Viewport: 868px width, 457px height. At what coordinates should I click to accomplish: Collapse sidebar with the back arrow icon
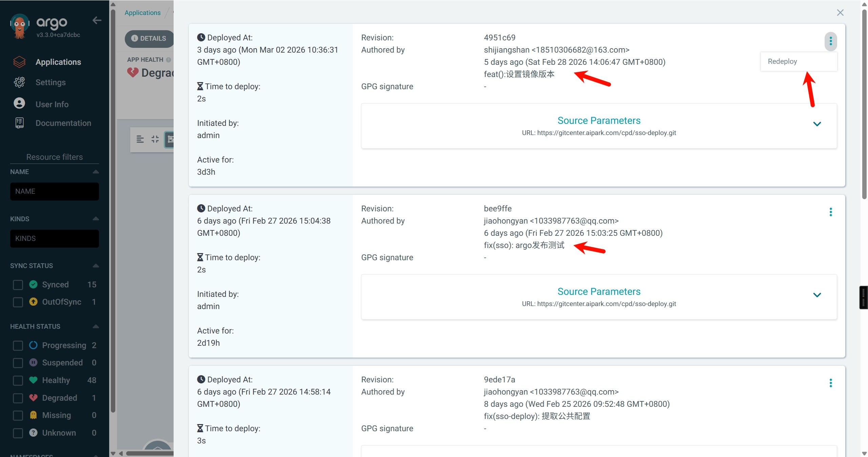pos(97,21)
